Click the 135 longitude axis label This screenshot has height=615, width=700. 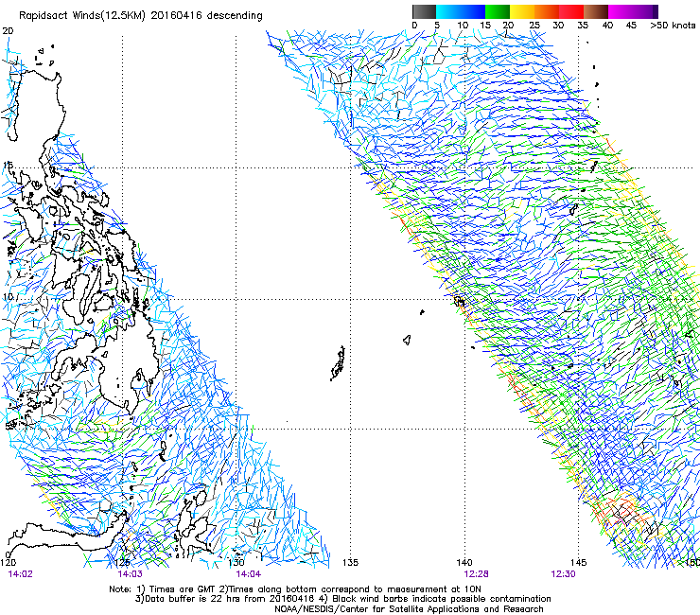coord(350,563)
